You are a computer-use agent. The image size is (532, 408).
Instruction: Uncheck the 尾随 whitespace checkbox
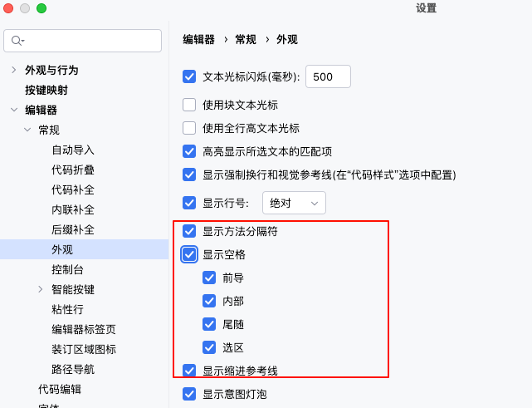[x=209, y=324]
